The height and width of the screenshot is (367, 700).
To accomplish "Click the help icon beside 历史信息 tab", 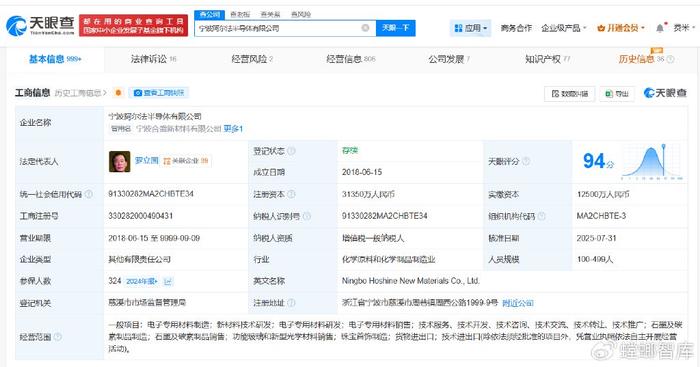I will tap(670, 59).
